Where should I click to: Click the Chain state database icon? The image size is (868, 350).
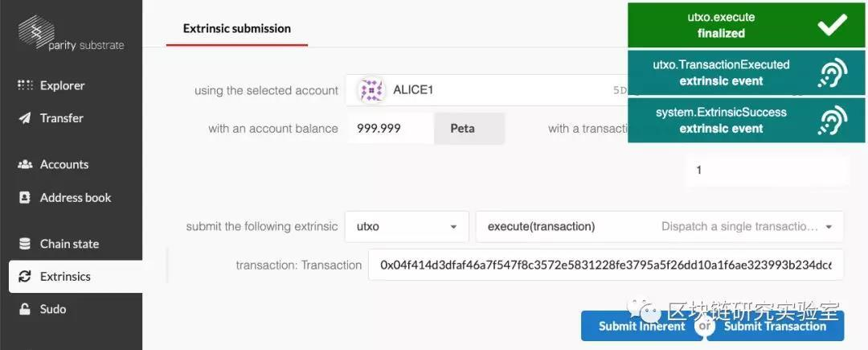coord(25,244)
